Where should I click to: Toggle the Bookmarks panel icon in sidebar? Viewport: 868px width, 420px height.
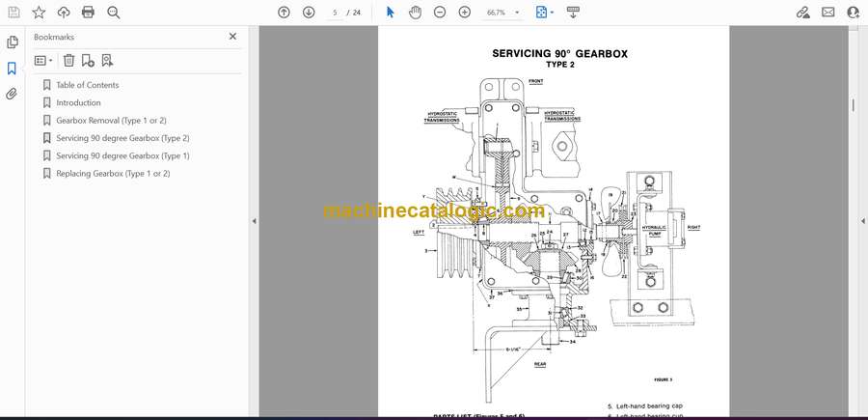[13, 69]
